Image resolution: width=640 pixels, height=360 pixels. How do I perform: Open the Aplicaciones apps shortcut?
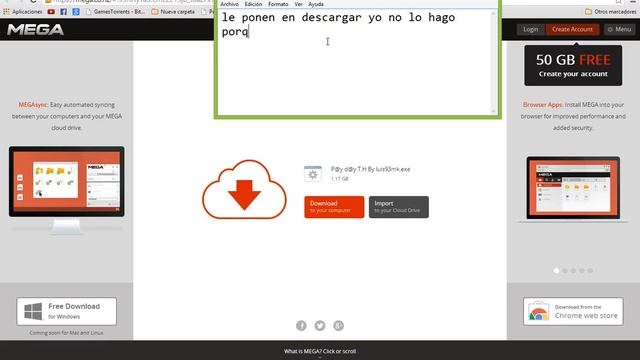pos(23,12)
